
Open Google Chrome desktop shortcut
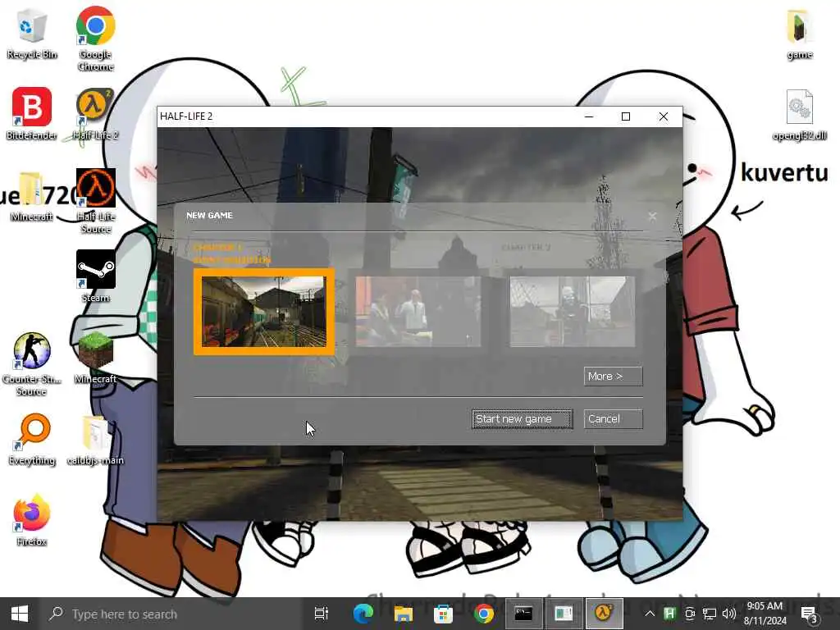[x=95, y=39]
